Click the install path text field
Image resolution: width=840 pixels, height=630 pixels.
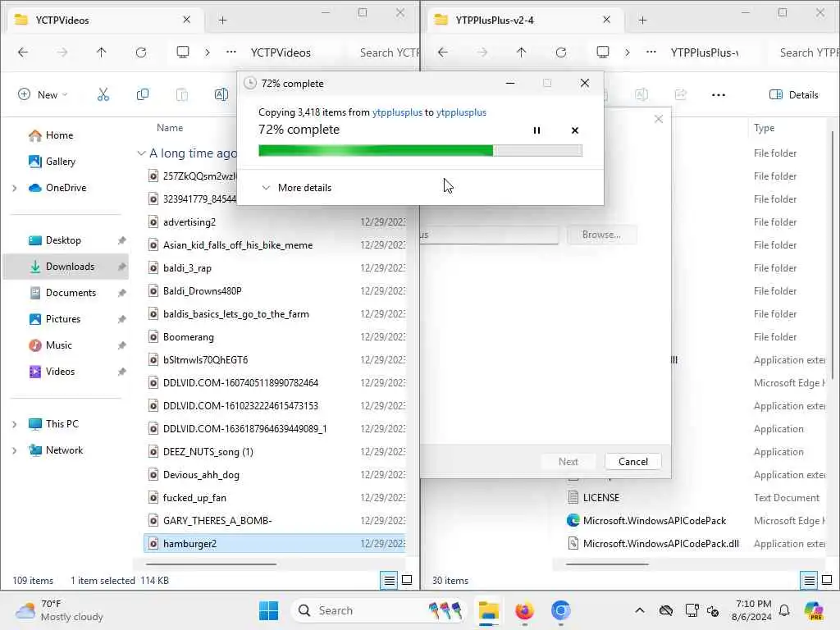click(x=489, y=235)
